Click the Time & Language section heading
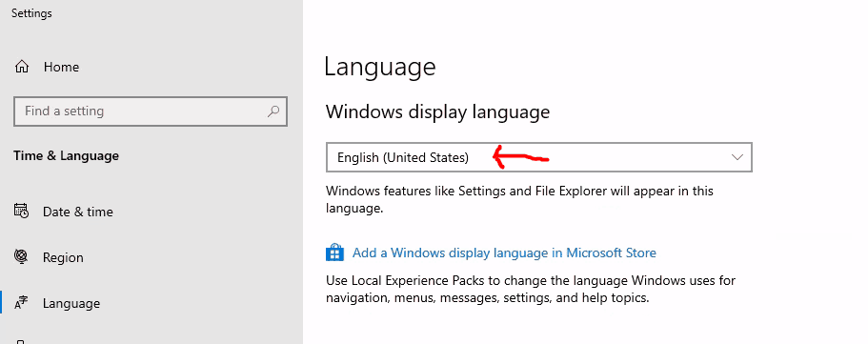Viewport: 868px width, 344px height. coord(66,155)
